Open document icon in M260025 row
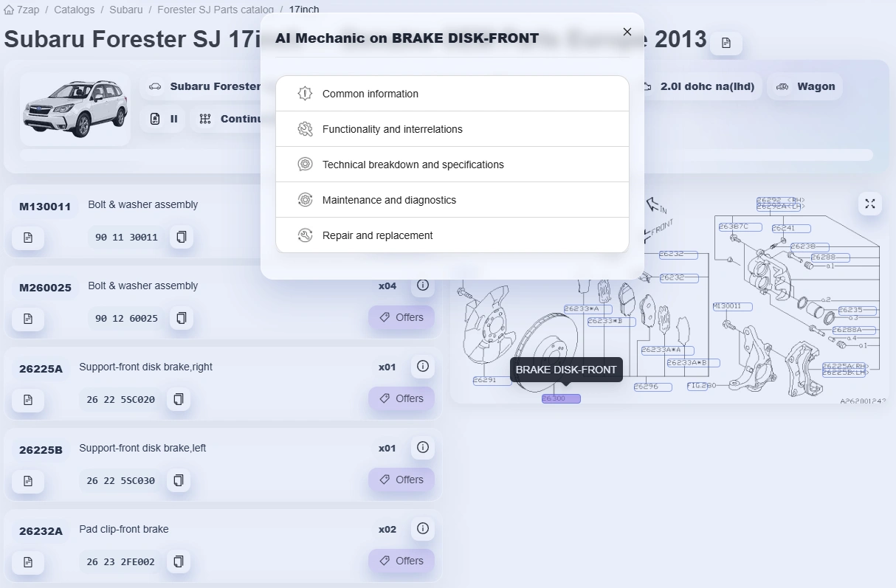The width and height of the screenshot is (896, 588). click(x=28, y=319)
